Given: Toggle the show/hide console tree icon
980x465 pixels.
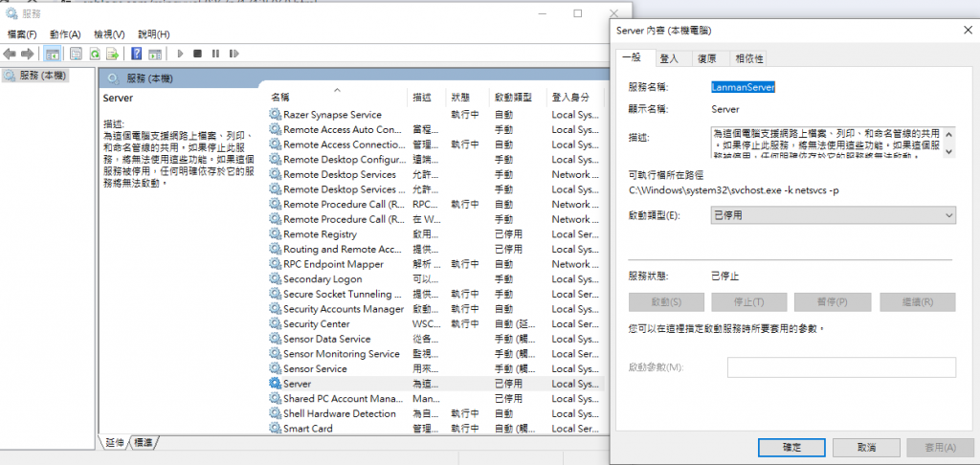Looking at the screenshot, I should (52, 54).
